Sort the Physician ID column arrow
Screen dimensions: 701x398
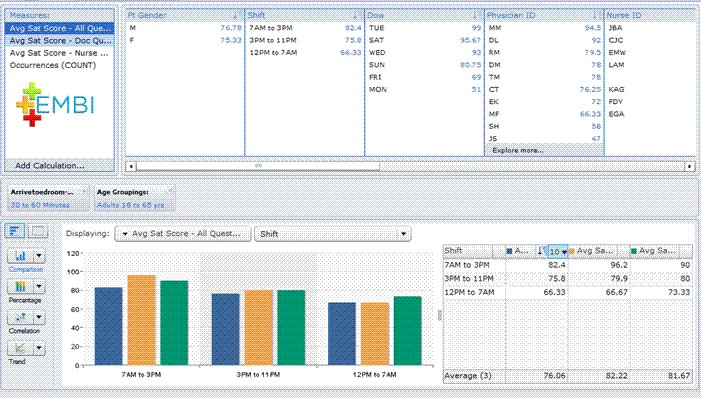tap(595, 15)
